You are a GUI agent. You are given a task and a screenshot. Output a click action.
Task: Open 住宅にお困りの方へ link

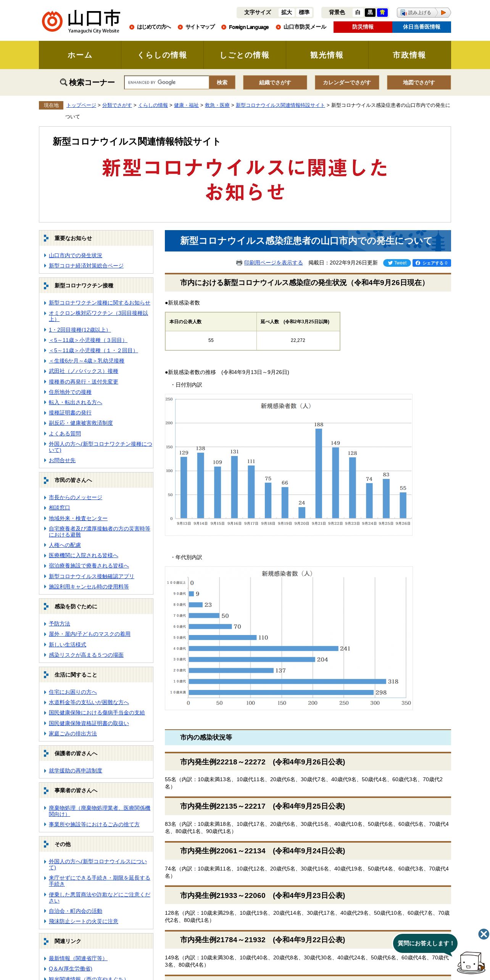[73, 692]
